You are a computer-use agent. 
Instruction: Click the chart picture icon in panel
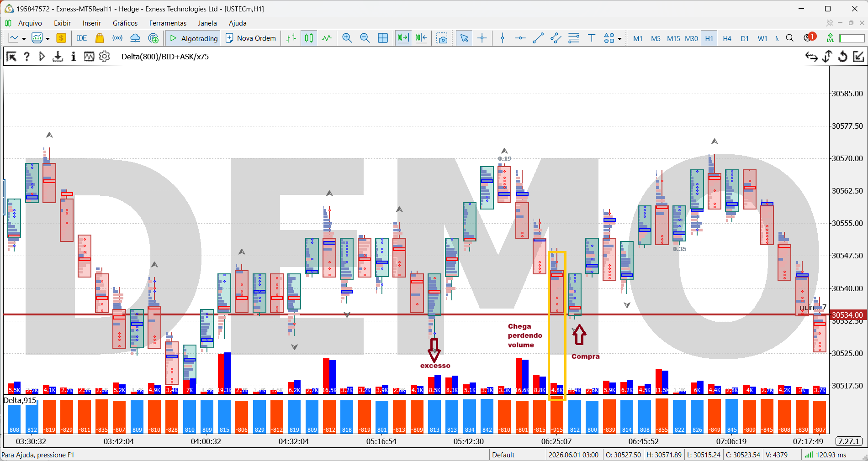point(89,57)
